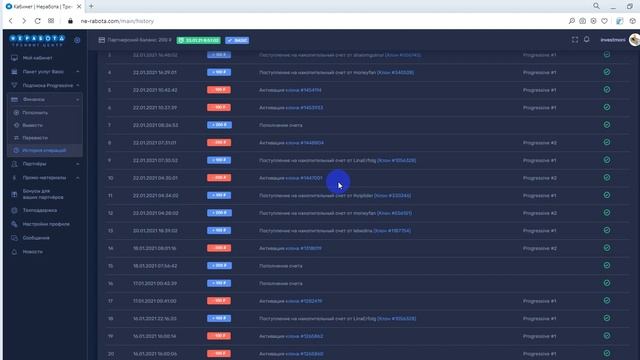This screenshot has height=360, width=640.
Task: Expand the Подписка Progressive chevron
Action: point(78,85)
